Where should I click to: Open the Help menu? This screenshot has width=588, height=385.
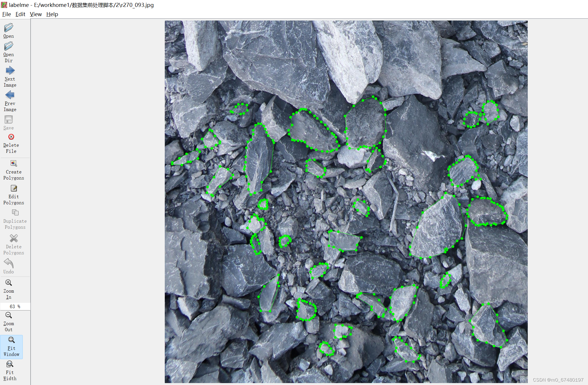coord(52,14)
